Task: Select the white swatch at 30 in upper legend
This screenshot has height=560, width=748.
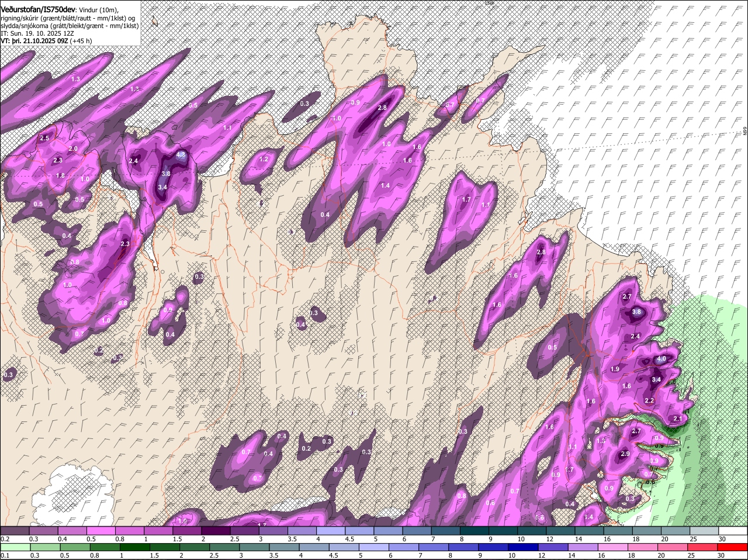Action: tap(733, 531)
